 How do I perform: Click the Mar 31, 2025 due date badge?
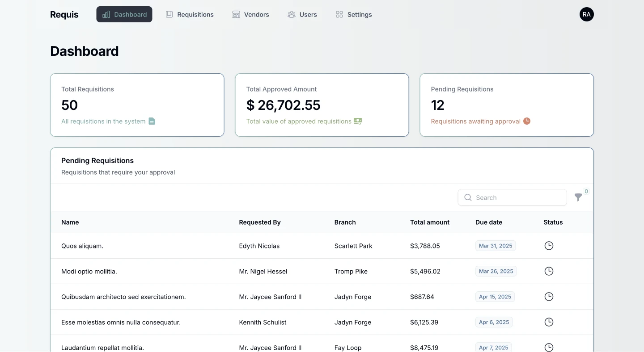pos(496,246)
